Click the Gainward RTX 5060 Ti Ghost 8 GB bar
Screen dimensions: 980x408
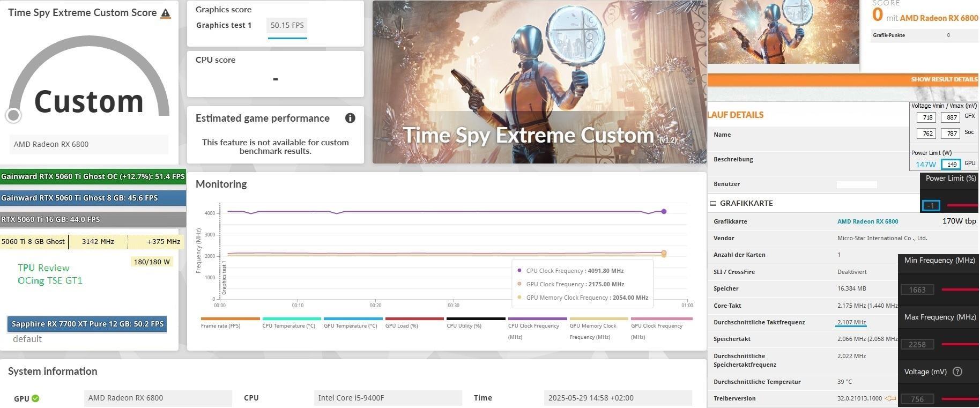tap(93, 198)
